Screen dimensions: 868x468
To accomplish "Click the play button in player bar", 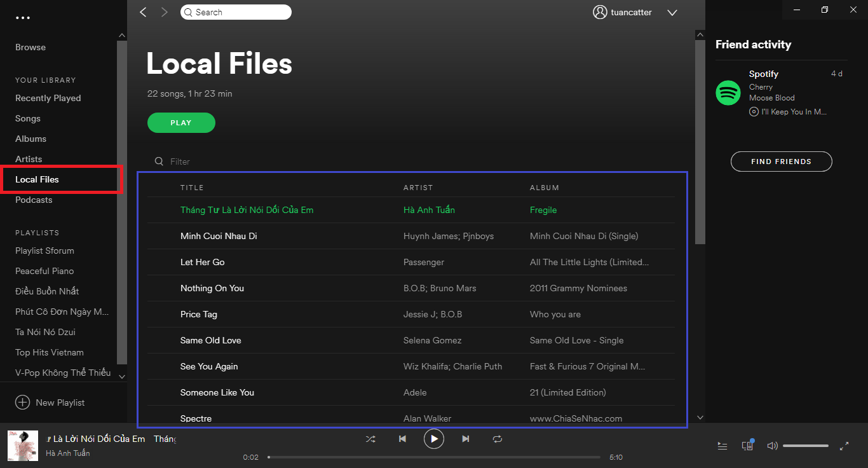I will pos(434,439).
